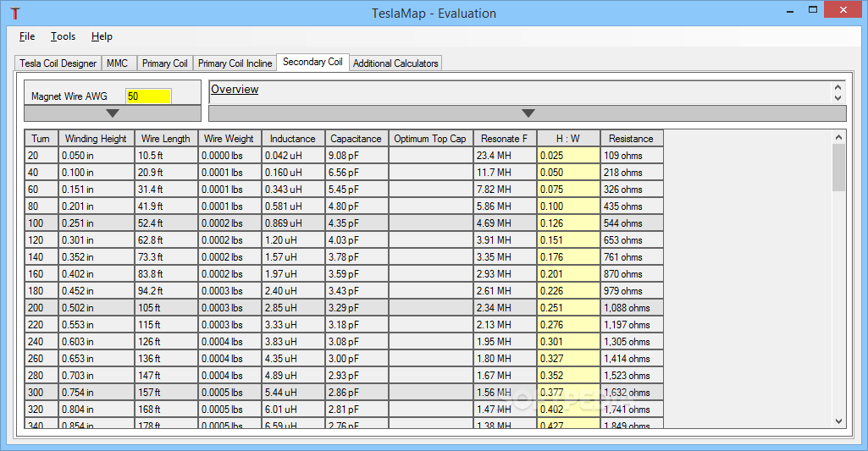
Task: Select the turn 20 row cell
Action: [x=41, y=156]
